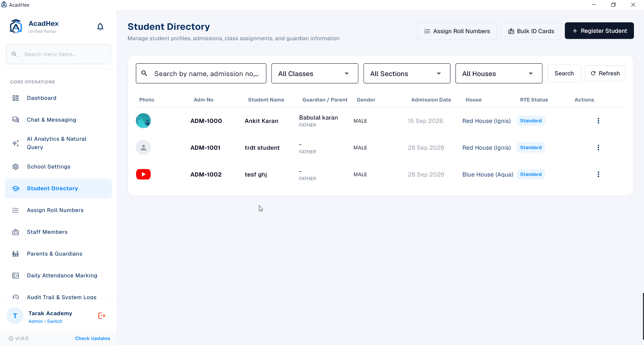This screenshot has width=644, height=345.
Task: Expand the All Sections dropdown
Action: point(407,73)
